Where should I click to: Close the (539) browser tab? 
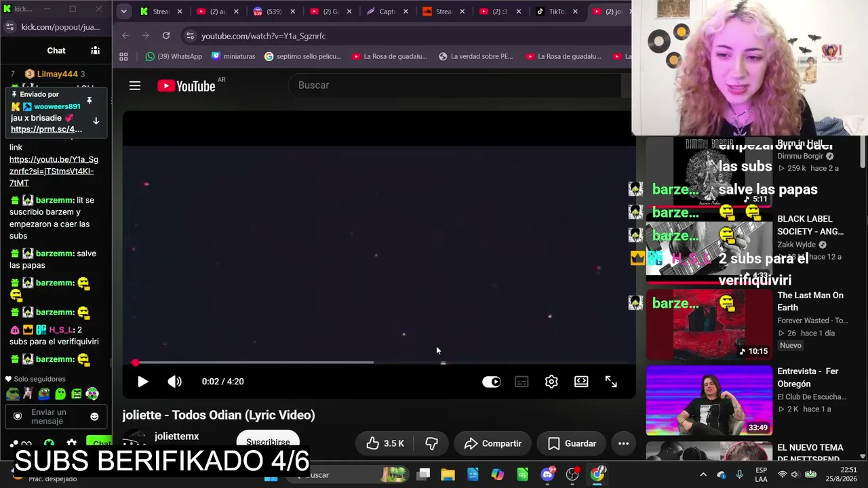pyautogui.click(x=292, y=12)
